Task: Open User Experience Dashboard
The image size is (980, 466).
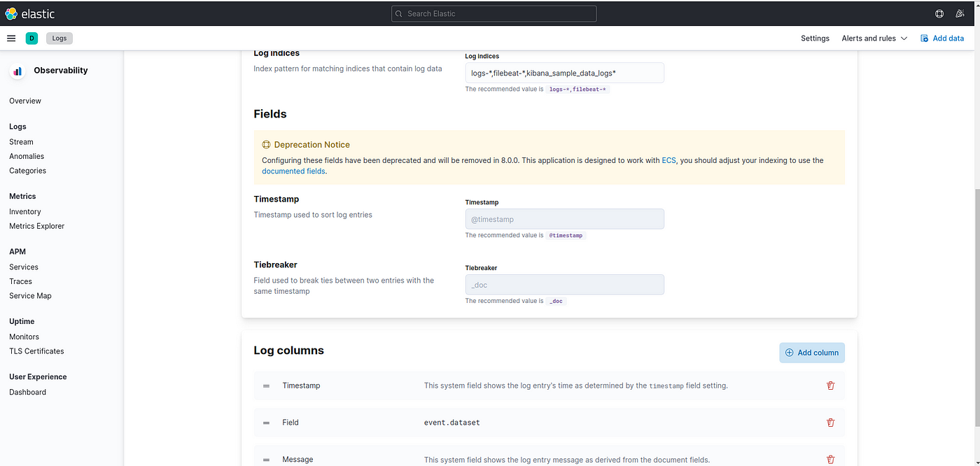Action: point(27,393)
